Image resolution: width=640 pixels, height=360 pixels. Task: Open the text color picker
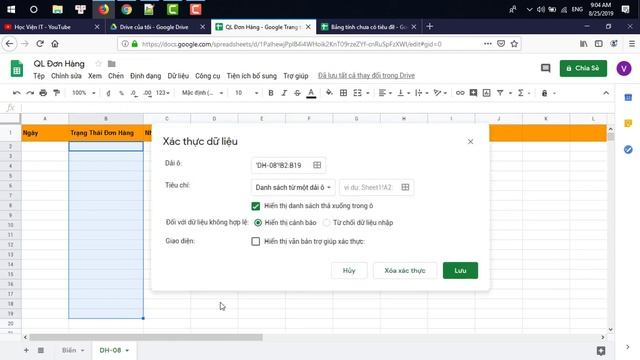(x=311, y=93)
